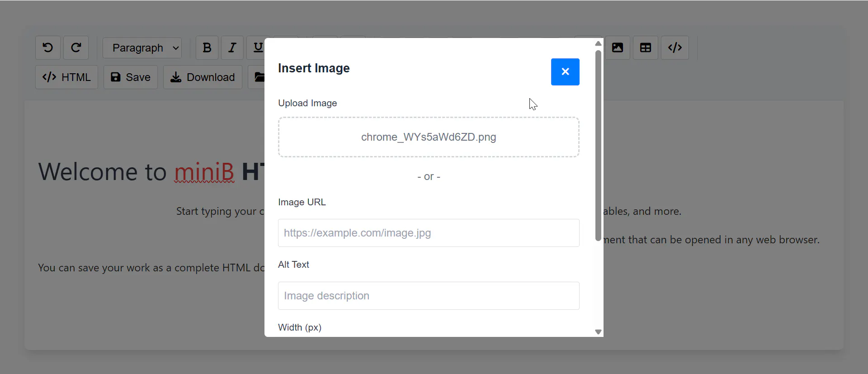Click the dialog vertical scrollbar thumb
The height and width of the screenshot is (374, 868).
point(598,146)
